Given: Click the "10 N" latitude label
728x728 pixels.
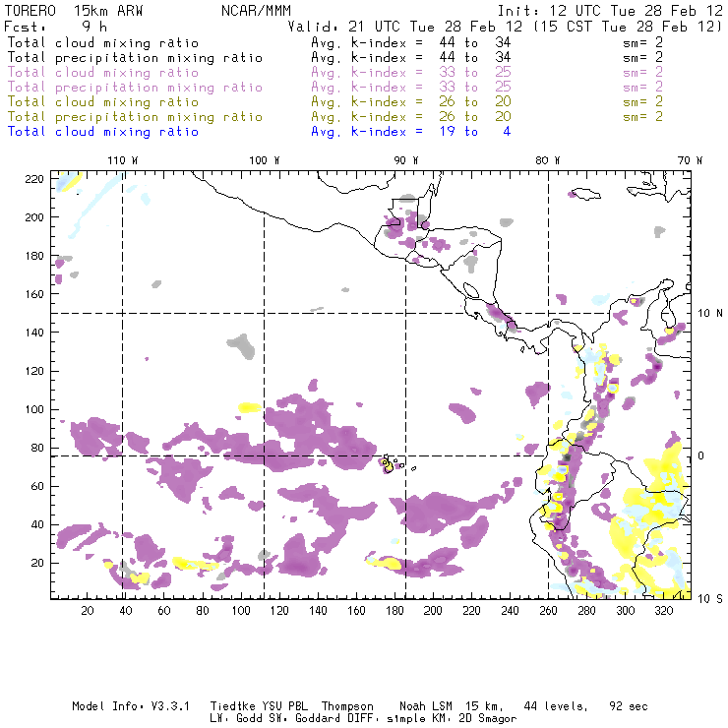Looking at the screenshot, I should (x=710, y=314).
